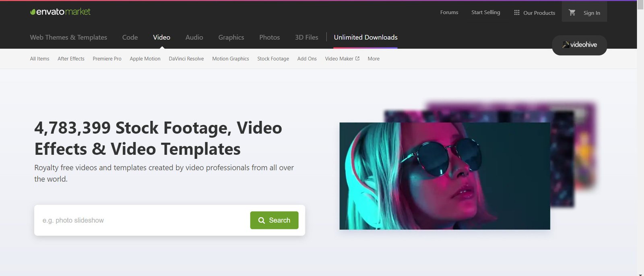The width and height of the screenshot is (644, 276).
Task: Open the Forums link
Action: tap(449, 12)
